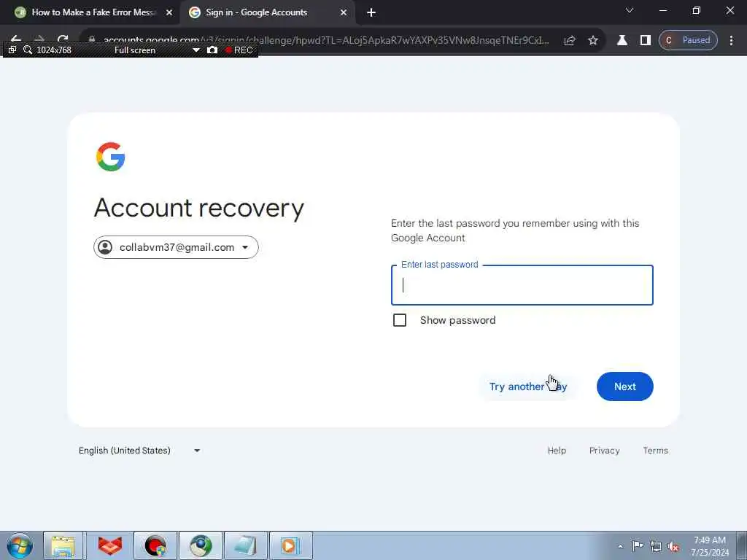The width and height of the screenshot is (747, 560).
Task: Click the share page icon in address bar
Action: (x=570, y=41)
